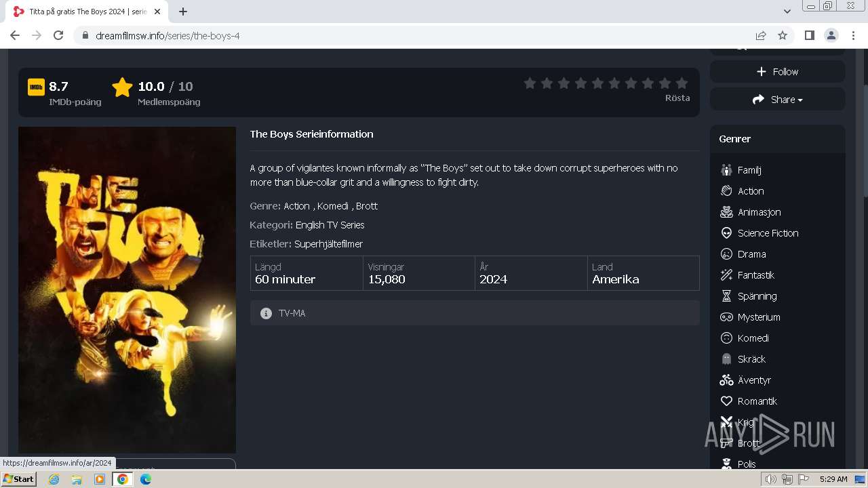Rate the series five stars
Screen dimensions: 868x488
597,83
